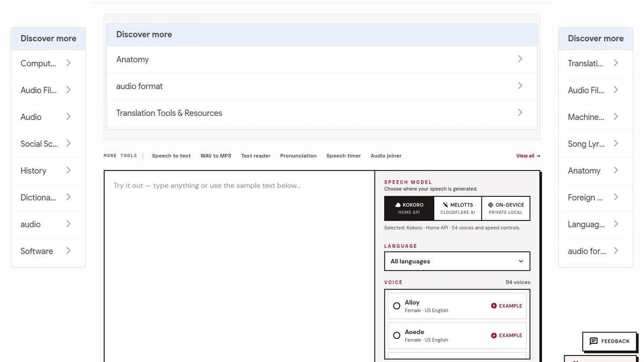Click chevron next to right Song Lyr...
This screenshot has height=362, width=644.
(616, 144)
